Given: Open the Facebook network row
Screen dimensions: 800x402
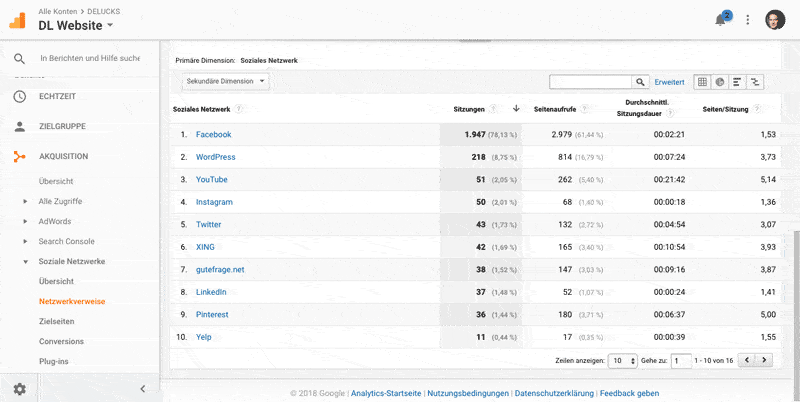Looking at the screenshot, I should [213, 134].
